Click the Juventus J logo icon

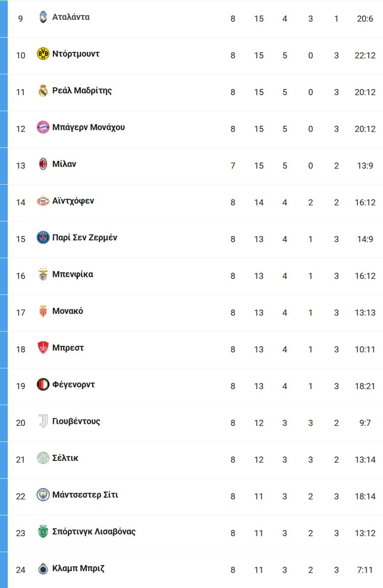[43, 421]
